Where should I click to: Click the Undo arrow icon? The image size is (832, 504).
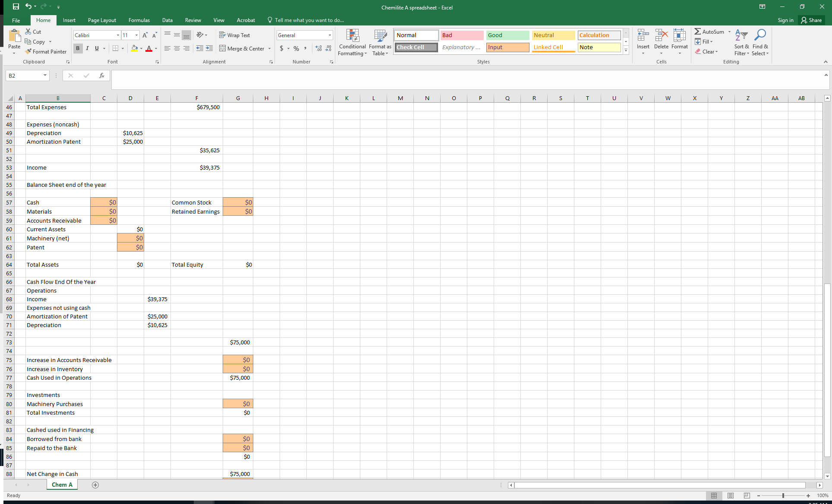[x=28, y=6]
